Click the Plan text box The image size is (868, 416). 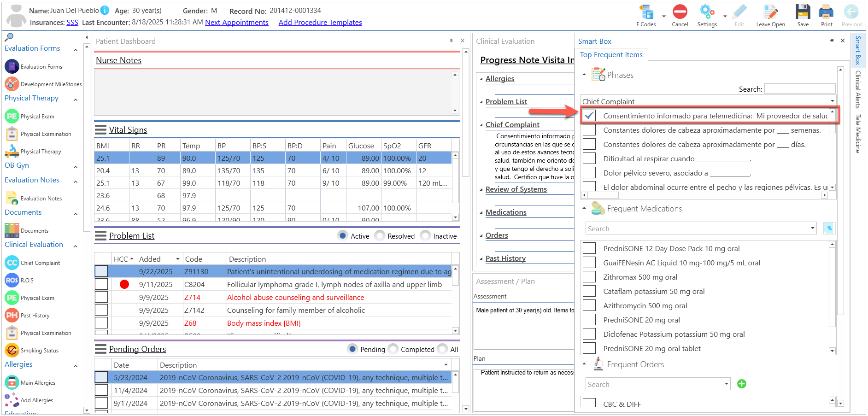[x=524, y=389]
